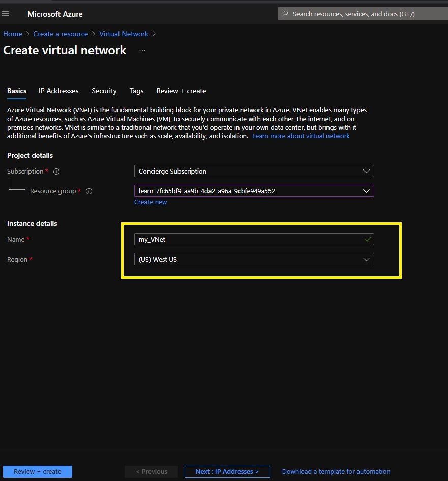Click Create new resource group link
The height and width of the screenshot is (481, 448).
(x=151, y=202)
